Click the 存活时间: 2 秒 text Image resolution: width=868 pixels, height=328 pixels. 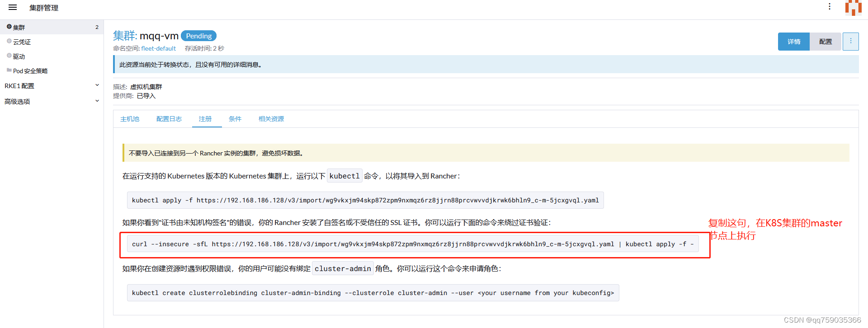pos(204,48)
